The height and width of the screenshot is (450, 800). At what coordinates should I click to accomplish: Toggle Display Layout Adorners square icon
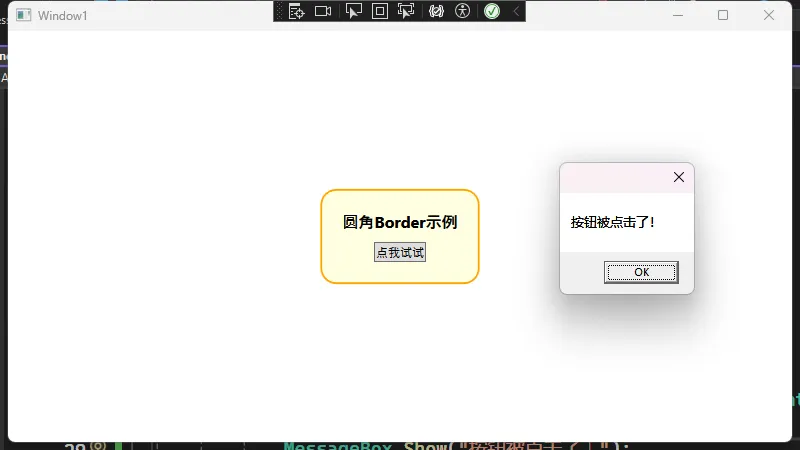coord(380,11)
